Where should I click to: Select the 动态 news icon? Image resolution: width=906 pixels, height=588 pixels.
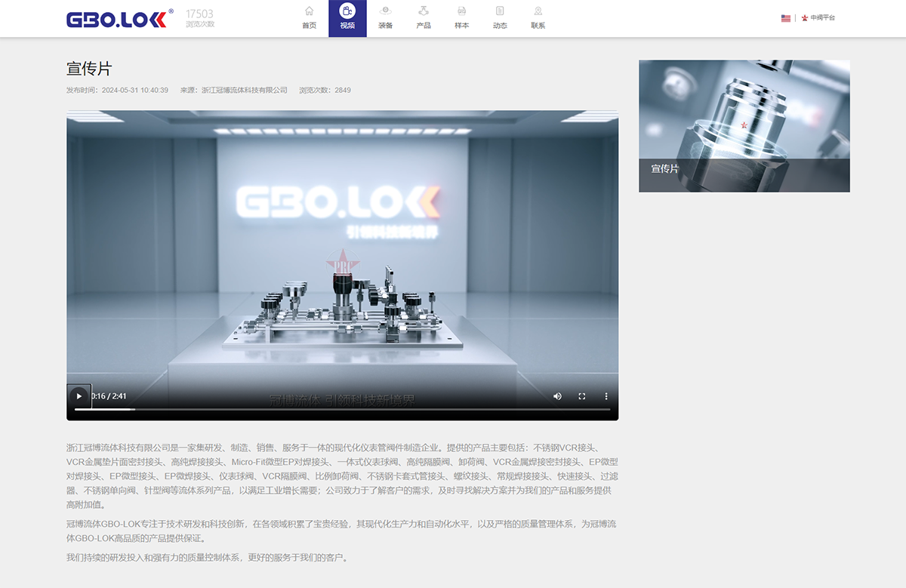[500, 11]
